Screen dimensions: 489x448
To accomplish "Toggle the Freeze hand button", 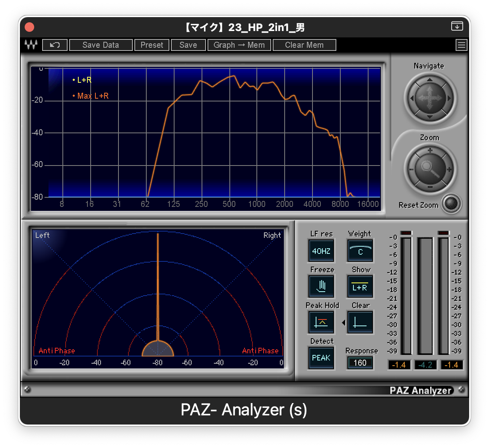I will coord(322,286).
